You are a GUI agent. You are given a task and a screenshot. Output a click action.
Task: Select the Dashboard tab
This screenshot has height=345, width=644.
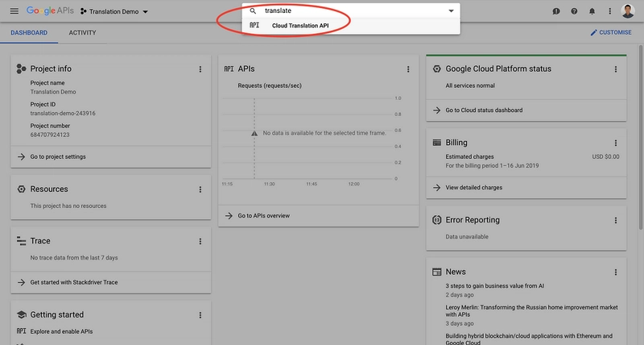pyautogui.click(x=28, y=33)
